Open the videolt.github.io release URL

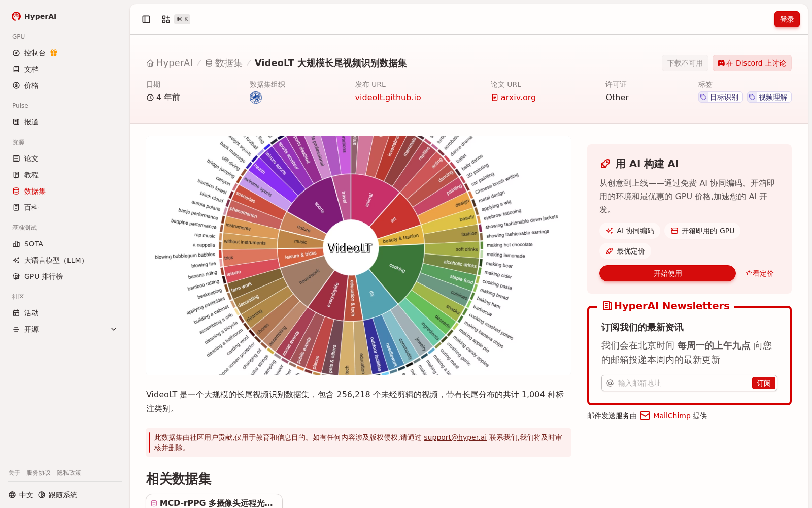[x=388, y=97]
